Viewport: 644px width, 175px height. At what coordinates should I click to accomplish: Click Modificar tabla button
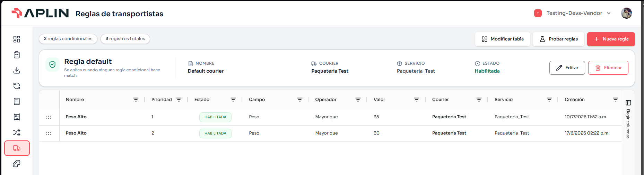pos(503,39)
